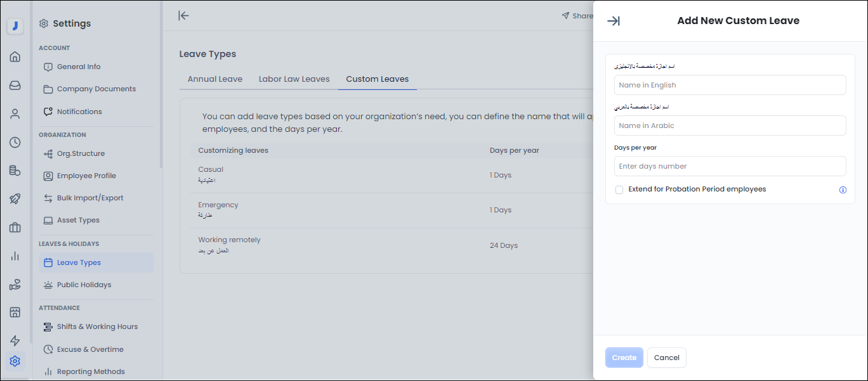Open the bar chart reports icon

coord(15,256)
